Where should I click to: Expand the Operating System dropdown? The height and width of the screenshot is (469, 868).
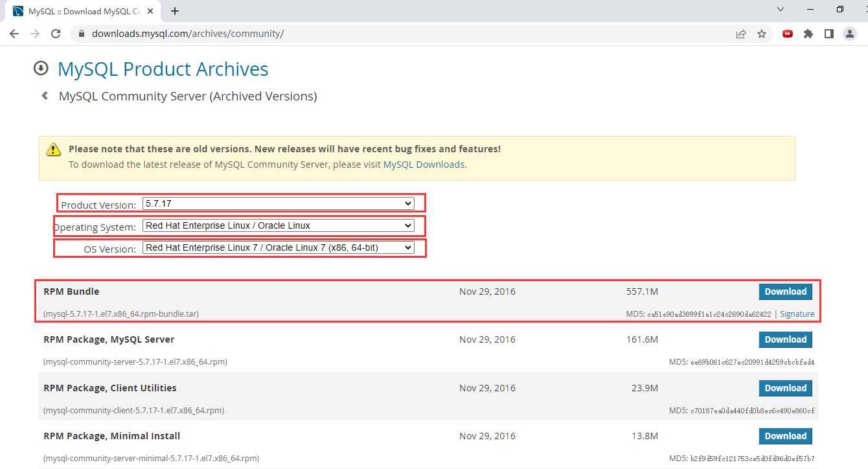278,225
